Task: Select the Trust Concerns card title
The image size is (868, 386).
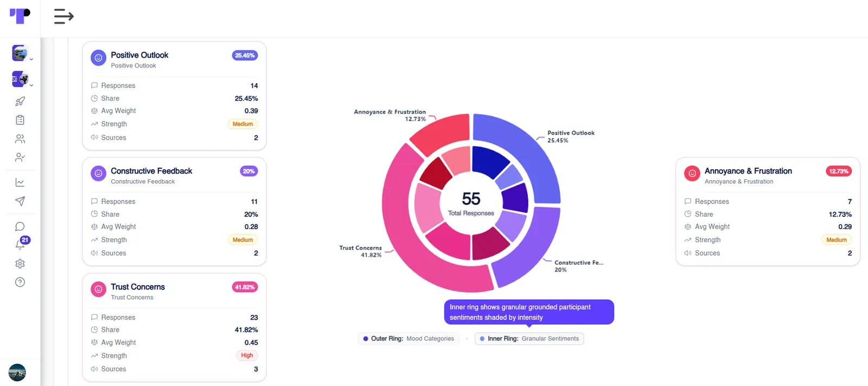Action: tap(138, 287)
